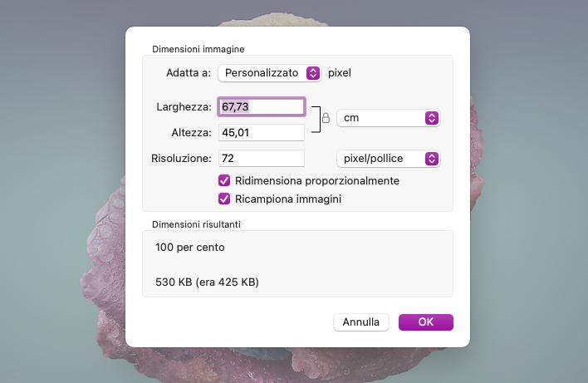Image resolution: width=588 pixels, height=383 pixels.
Task: Open the Adatta a Personalizzato dropdown
Action: click(268, 73)
